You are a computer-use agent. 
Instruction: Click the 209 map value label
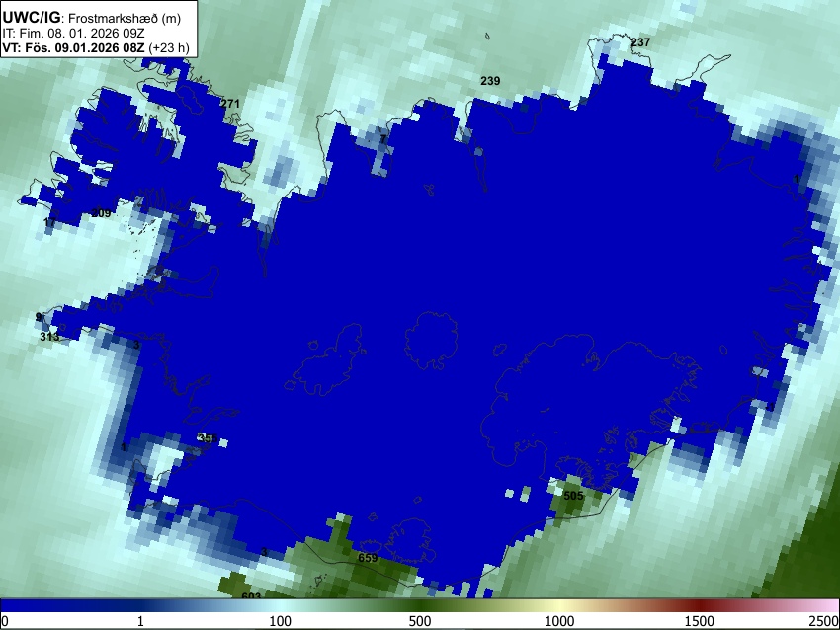[101, 213]
